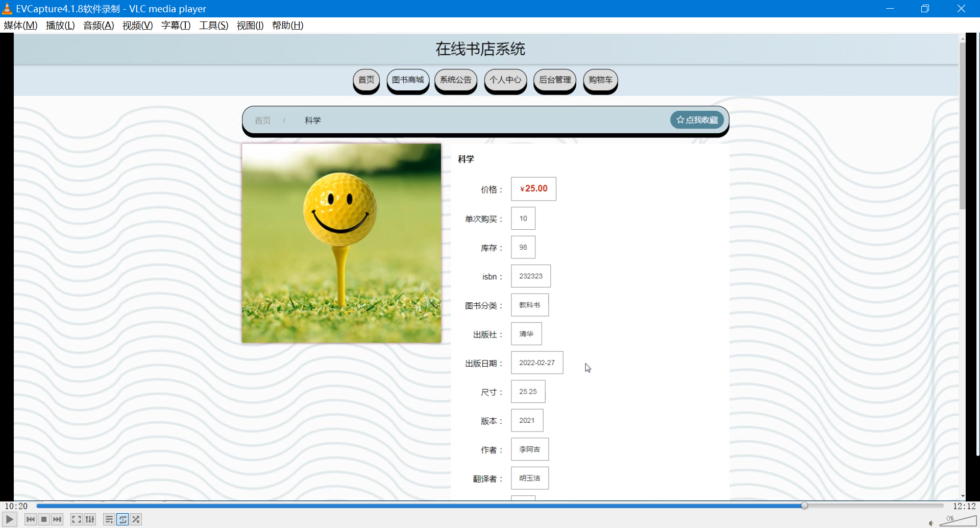
Task: Open the 媒体(M) menu
Action: point(20,26)
